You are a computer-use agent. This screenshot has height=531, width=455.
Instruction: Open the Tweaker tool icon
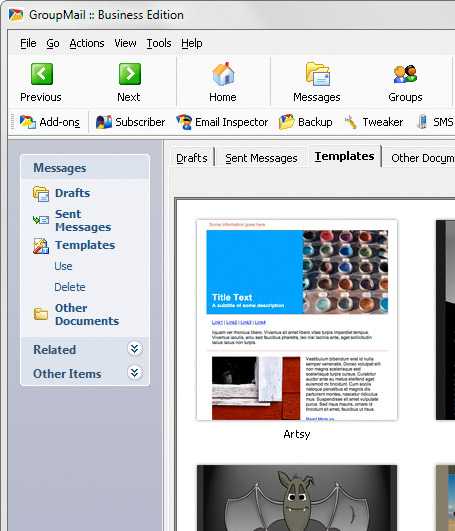(x=351, y=122)
